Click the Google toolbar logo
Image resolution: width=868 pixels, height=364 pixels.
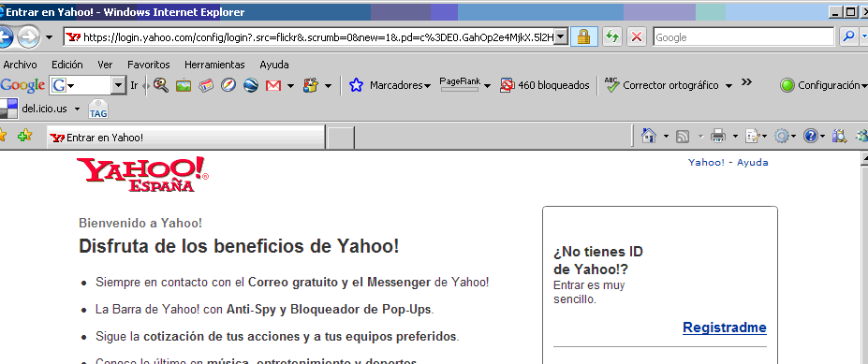click(x=22, y=85)
